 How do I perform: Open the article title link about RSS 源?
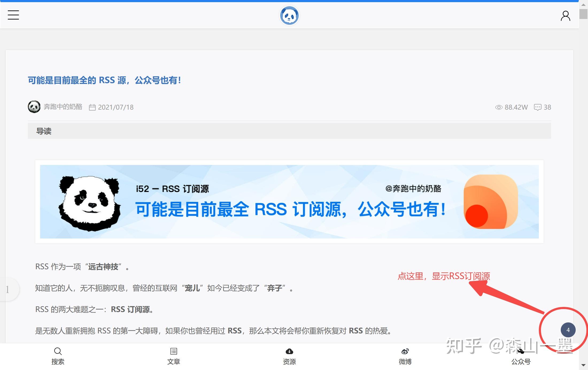pyautogui.click(x=104, y=80)
